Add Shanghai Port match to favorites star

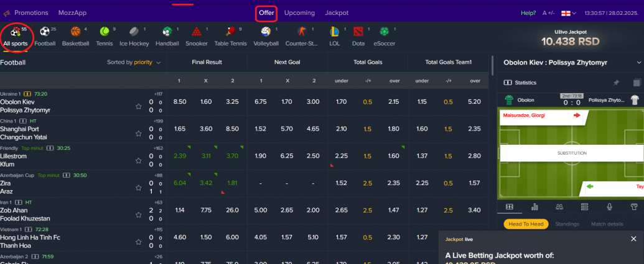(x=139, y=134)
